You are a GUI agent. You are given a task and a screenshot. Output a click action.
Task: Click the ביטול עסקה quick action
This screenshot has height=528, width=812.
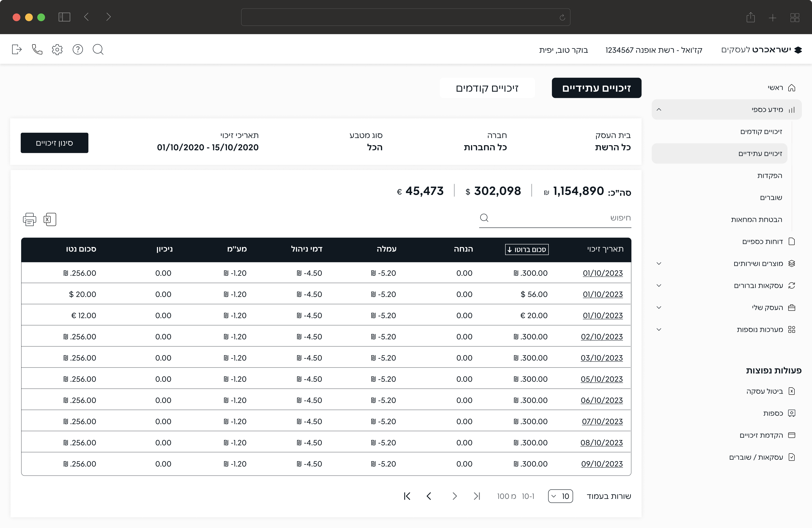(771, 391)
